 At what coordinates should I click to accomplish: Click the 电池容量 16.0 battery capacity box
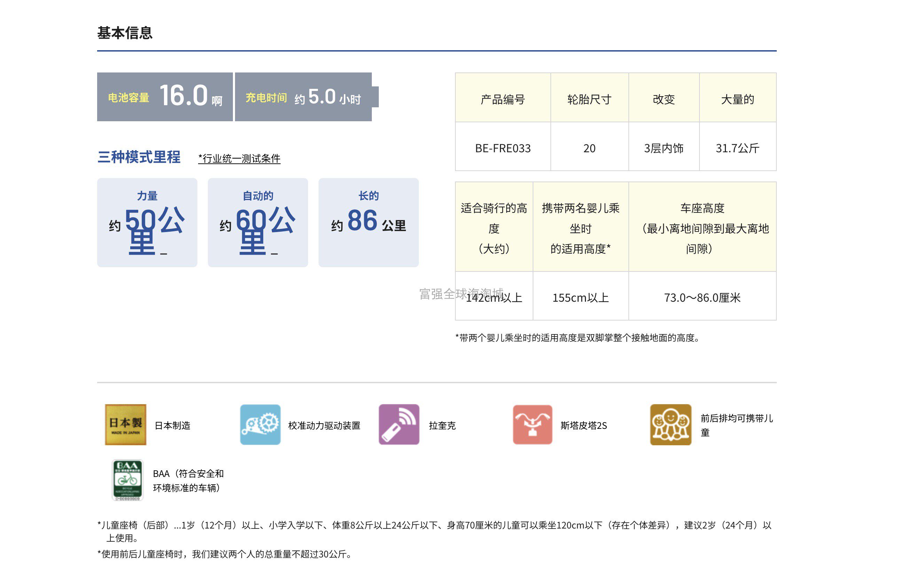point(165,97)
